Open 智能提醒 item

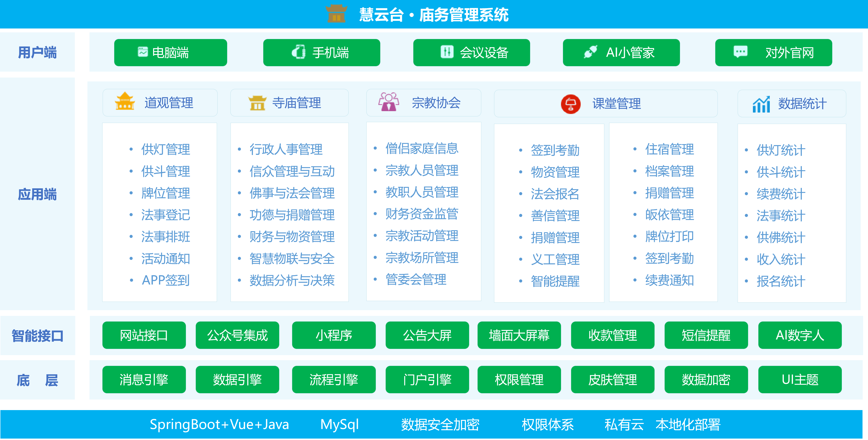[x=555, y=281]
